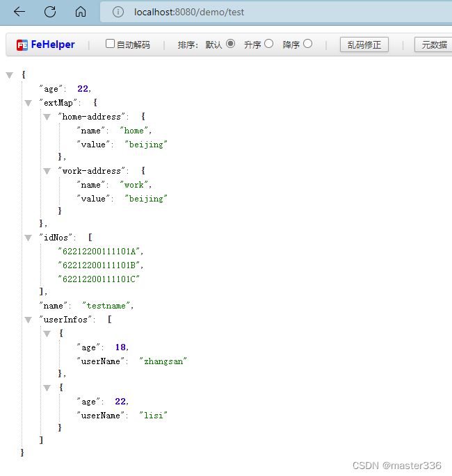This screenshot has width=452, height=476.
Task: Collapse the zhangsan user object
Action: point(47,334)
